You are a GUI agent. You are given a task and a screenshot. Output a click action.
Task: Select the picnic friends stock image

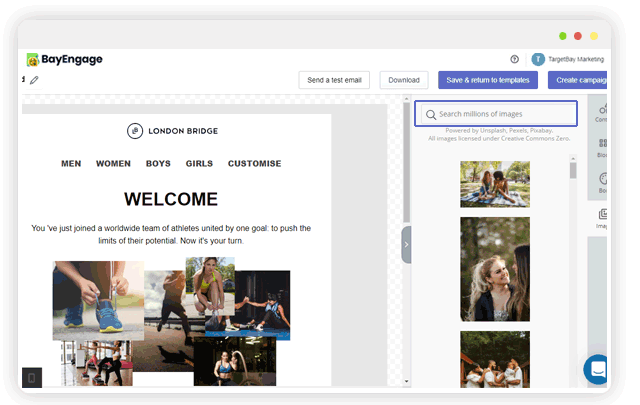pos(495,184)
